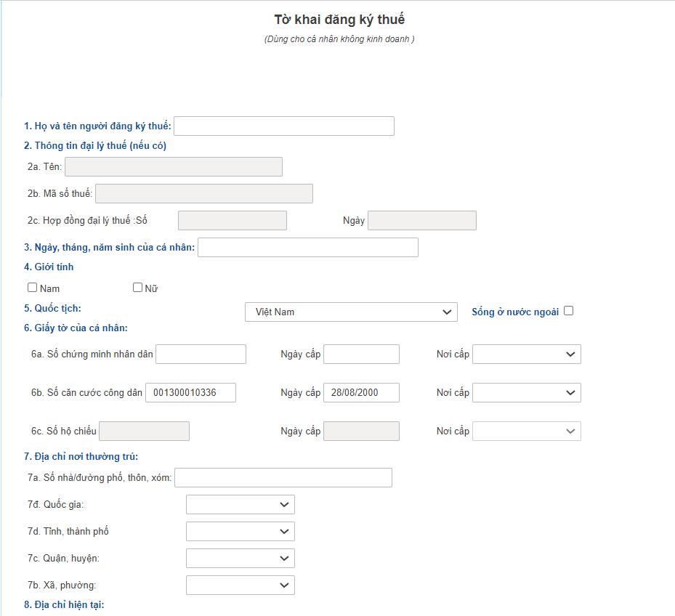Focus the ngày, tháng, năm sinh input
675x616 pixels.
(307, 248)
